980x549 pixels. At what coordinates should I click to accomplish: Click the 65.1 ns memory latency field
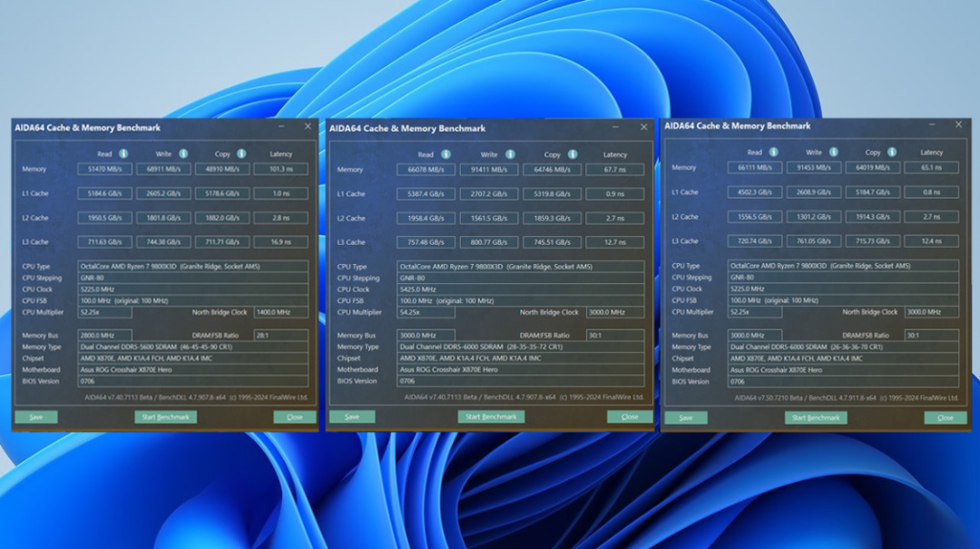coord(931,168)
